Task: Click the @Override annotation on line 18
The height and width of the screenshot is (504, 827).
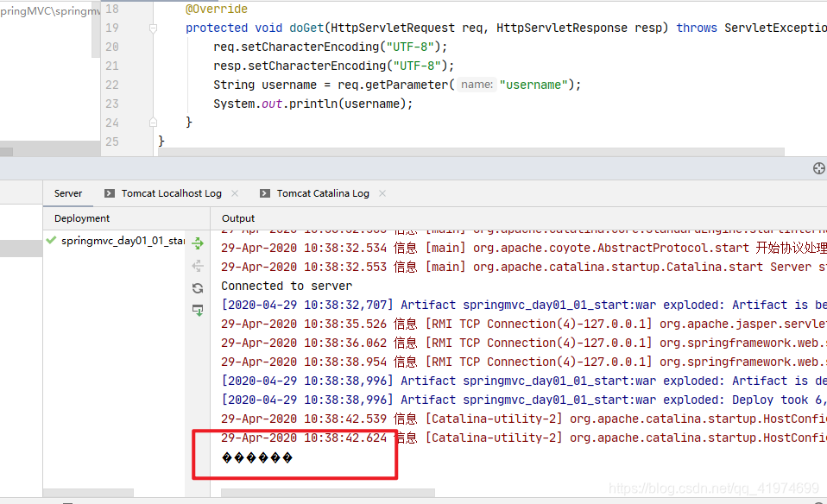Action: pos(216,9)
